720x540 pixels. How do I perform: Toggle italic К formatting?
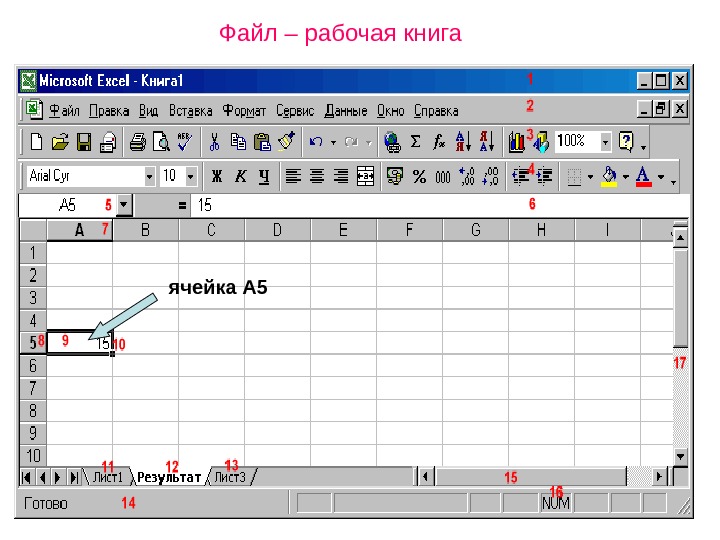pos(241,176)
